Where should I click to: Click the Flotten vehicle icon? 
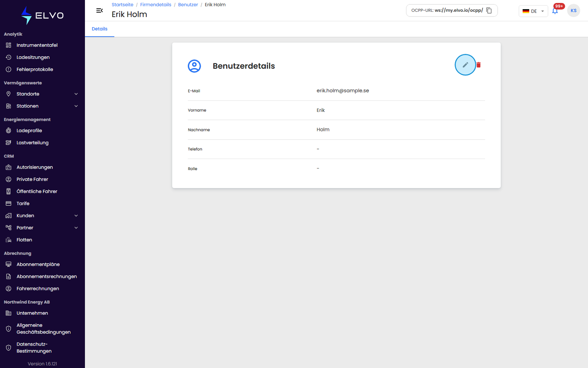(x=8, y=240)
